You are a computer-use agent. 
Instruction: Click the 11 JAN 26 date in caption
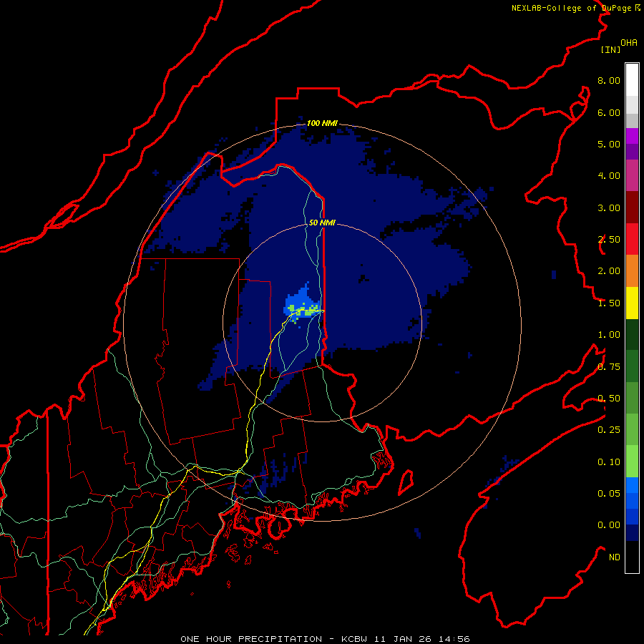pos(404,639)
